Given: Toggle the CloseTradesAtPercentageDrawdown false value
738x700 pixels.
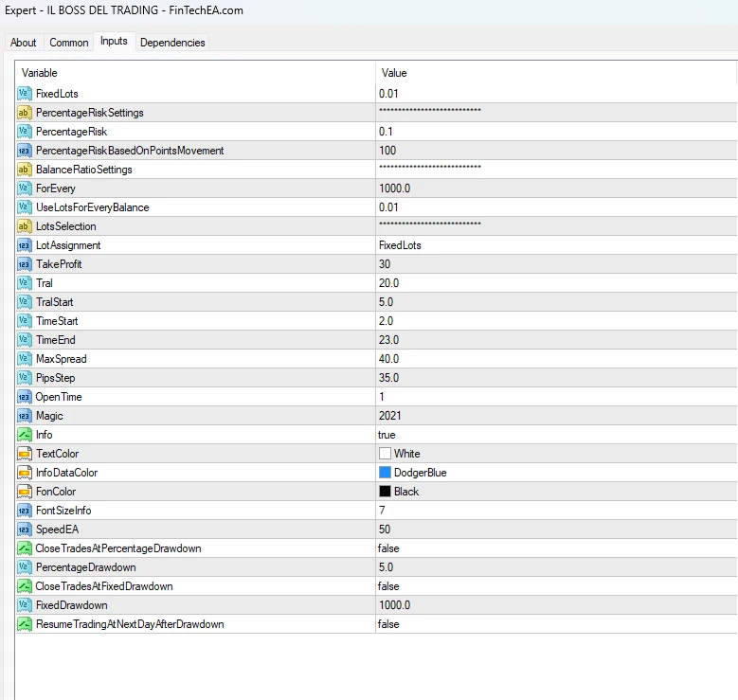Looking at the screenshot, I should (388, 548).
